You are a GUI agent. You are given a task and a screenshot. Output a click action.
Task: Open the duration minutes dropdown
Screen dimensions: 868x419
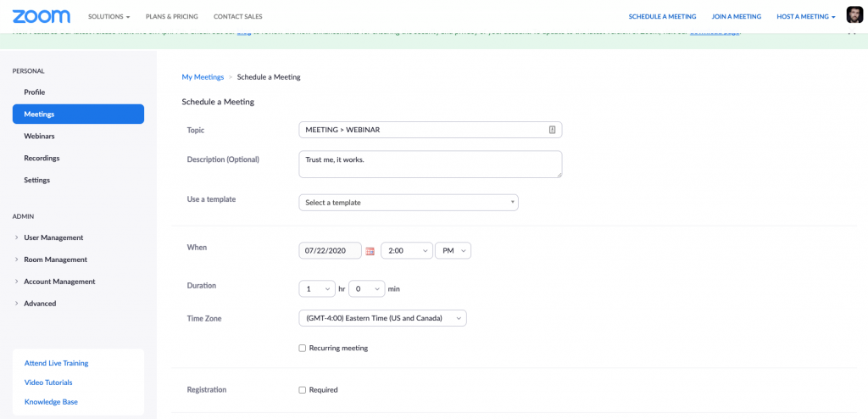366,288
